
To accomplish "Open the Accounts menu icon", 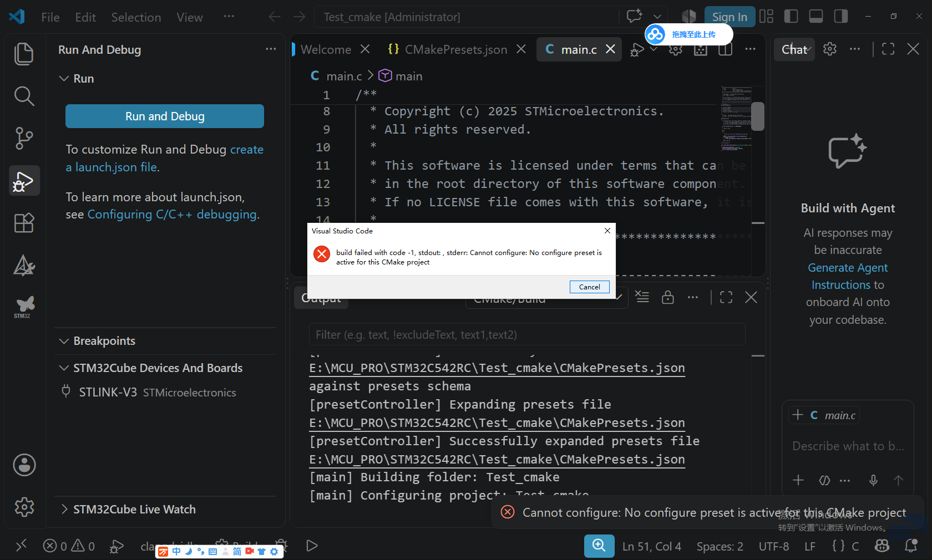I will [x=24, y=465].
